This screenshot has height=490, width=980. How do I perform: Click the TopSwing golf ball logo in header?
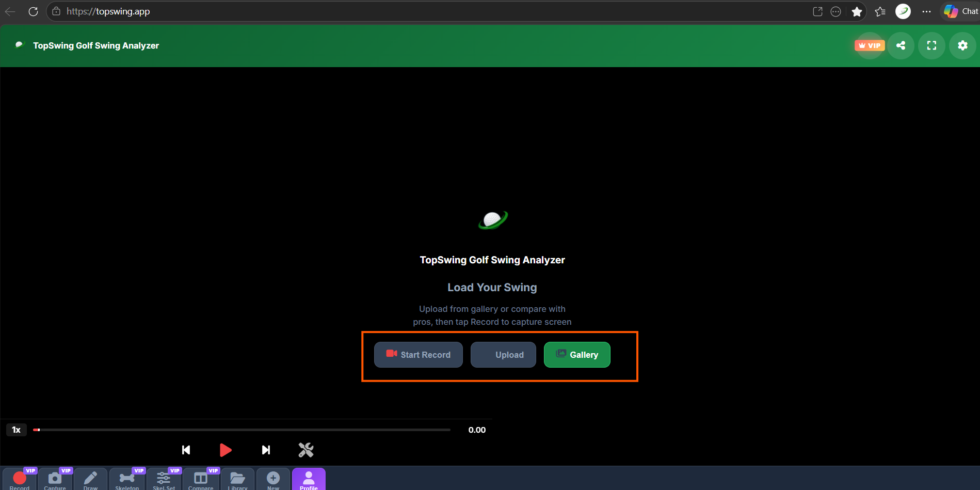pos(20,45)
